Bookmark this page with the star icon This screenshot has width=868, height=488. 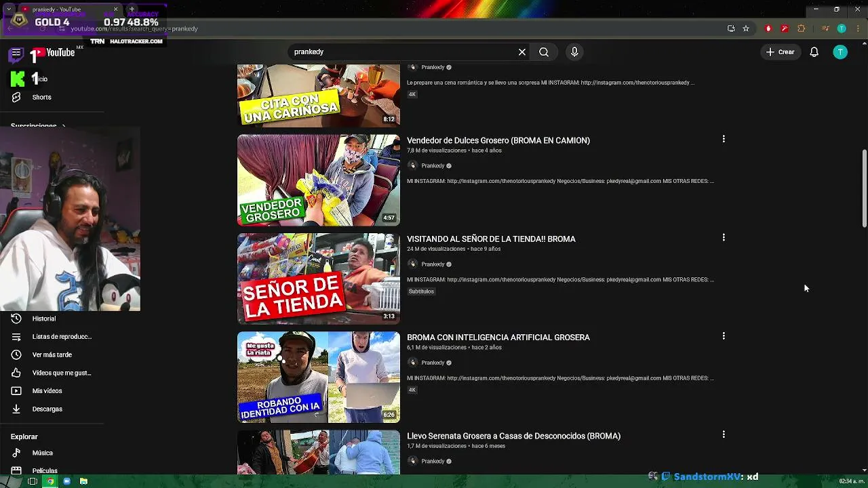click(746, 28)
